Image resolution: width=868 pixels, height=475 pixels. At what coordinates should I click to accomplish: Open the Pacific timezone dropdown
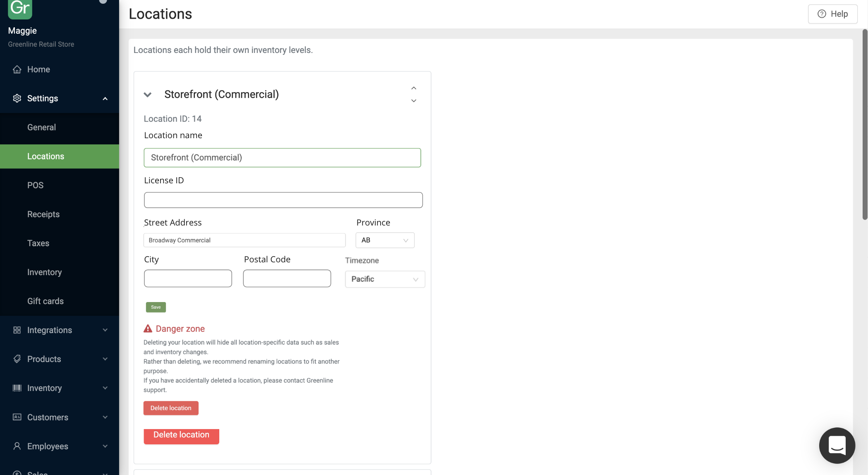pos(385,279)
